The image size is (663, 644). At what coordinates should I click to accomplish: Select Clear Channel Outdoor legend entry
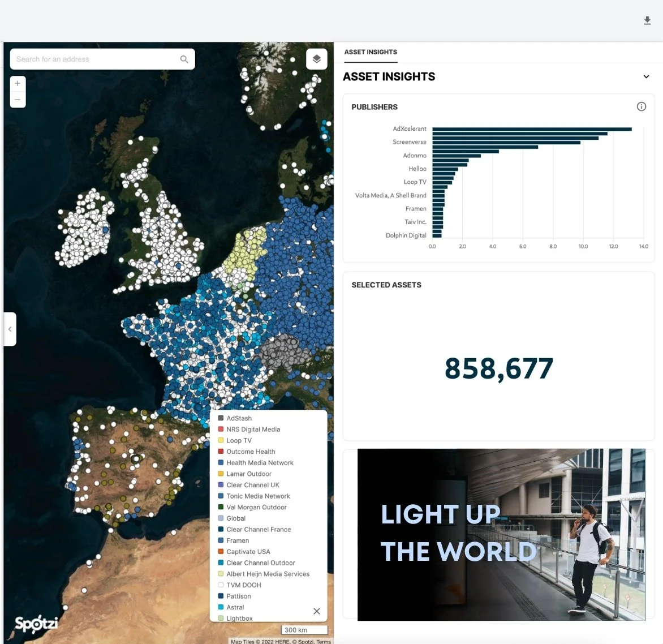pyautogui.click(x=256, y=563)
